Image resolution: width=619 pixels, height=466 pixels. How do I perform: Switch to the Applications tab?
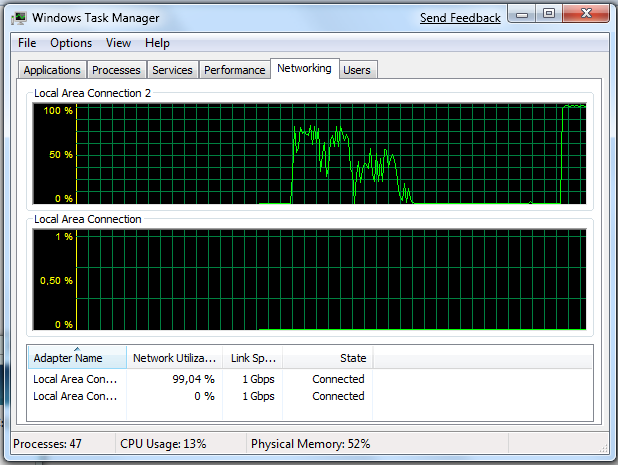tap(52, 70)
